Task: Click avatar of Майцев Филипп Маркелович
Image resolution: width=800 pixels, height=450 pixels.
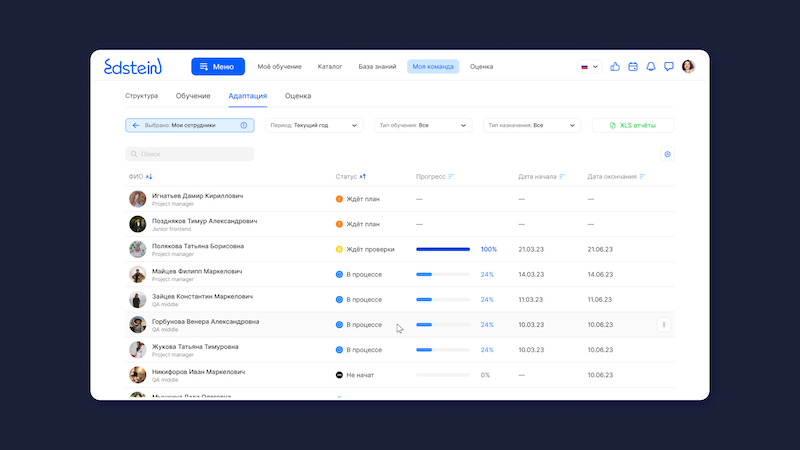Action: coord(137,274)
